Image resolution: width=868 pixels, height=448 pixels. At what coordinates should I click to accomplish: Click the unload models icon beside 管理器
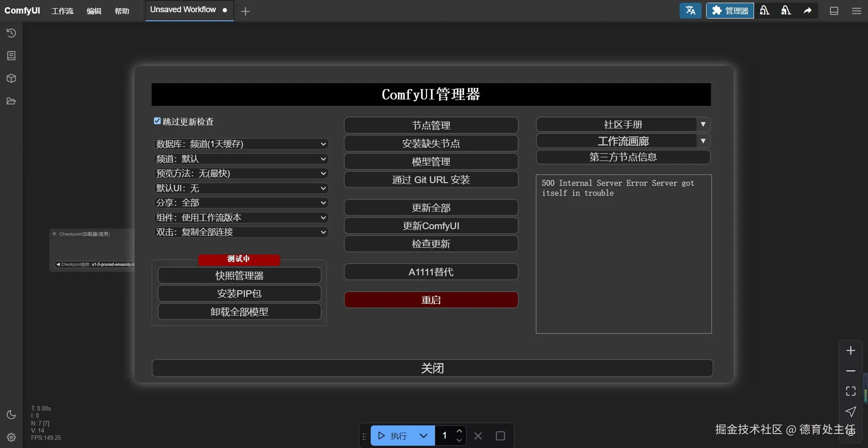[764, 10]
